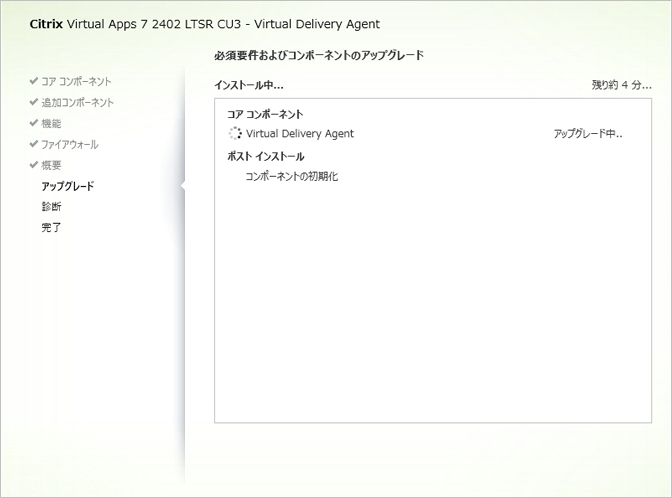Image resolution: width=672 pixels, height=498 pixels.
Task: Select the 完了 step in the sidebar
Action: point(51,227)
